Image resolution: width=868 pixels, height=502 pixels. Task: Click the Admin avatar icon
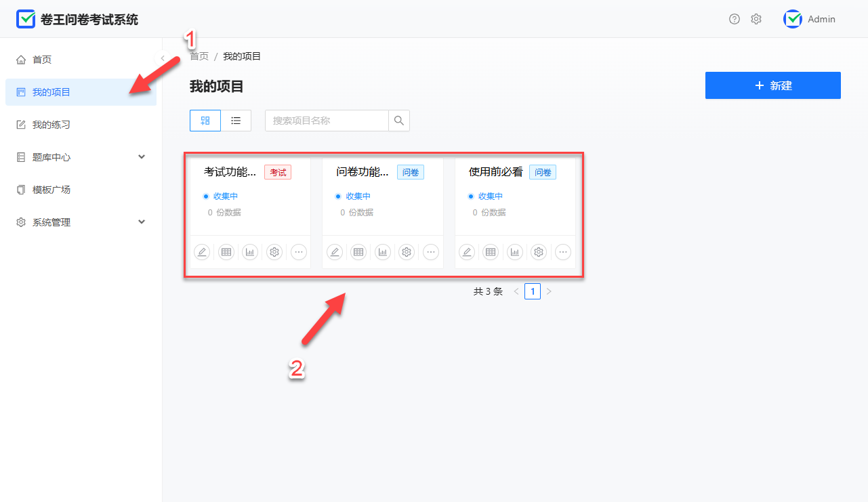pyautogui.click(x=793, y=19)
